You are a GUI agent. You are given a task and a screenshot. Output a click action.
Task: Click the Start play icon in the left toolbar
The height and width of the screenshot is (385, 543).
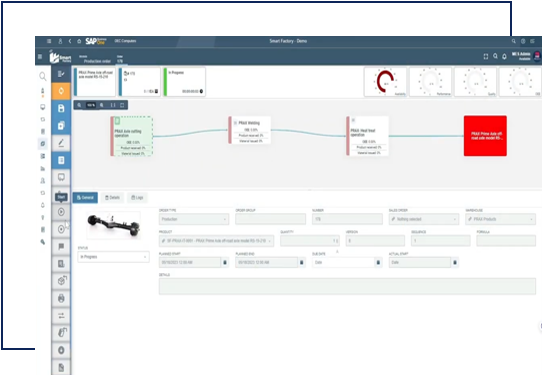click(61, 212)
